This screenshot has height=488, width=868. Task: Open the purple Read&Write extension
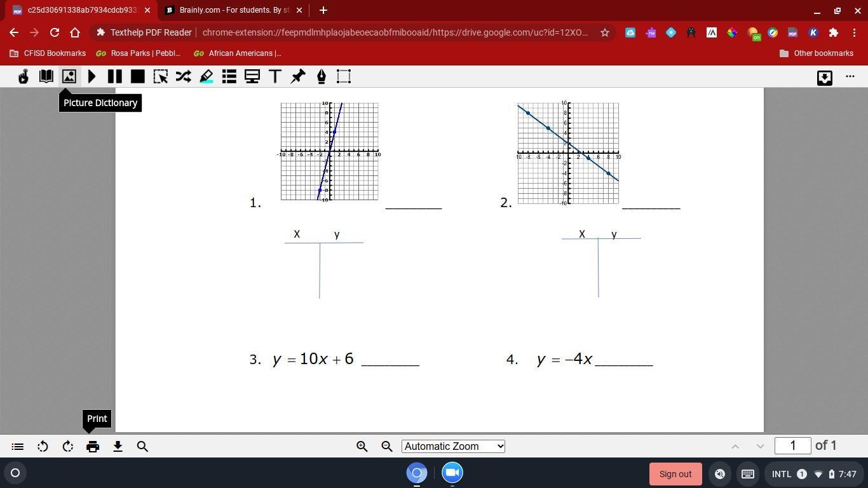tap(651, 32)
